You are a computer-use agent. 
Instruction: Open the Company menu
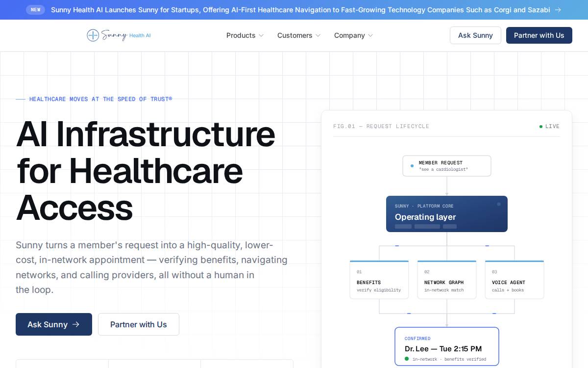354,35
